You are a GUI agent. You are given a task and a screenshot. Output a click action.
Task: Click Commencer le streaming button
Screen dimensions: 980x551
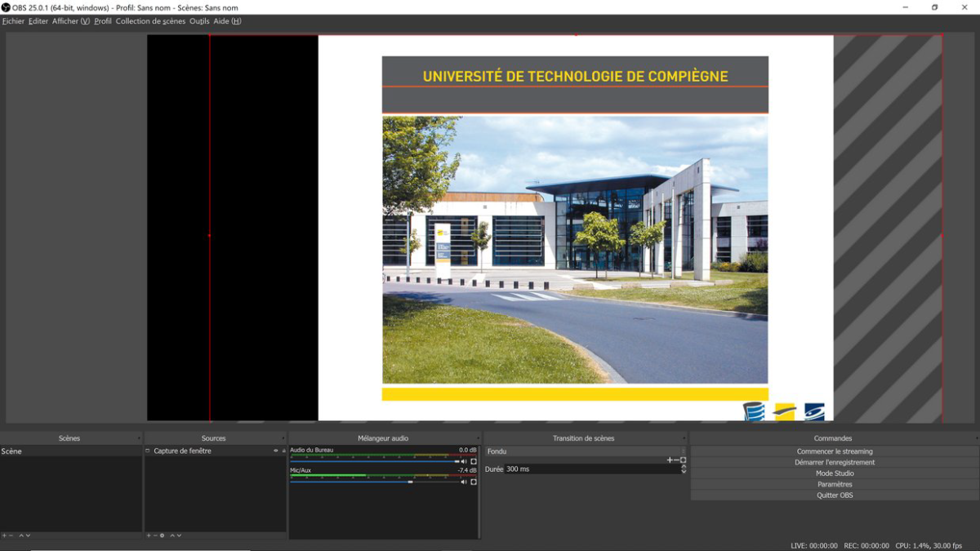pyautogui.click(x=835, y=451)
